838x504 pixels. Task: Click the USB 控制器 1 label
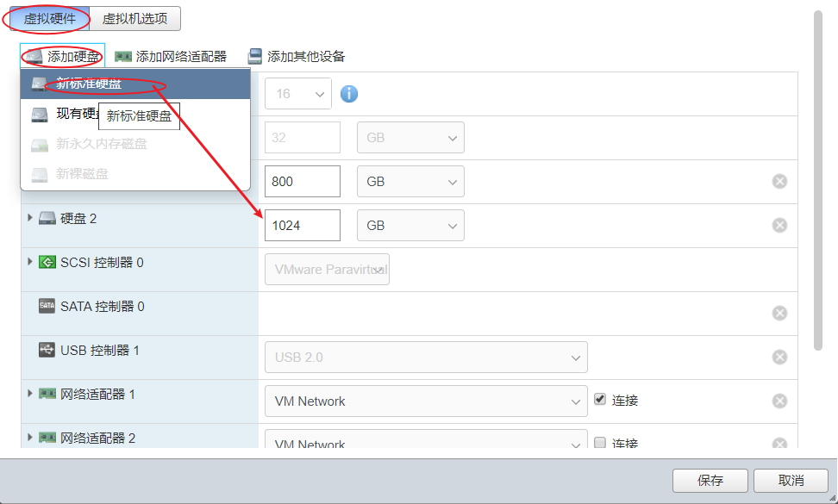[100, 351]
